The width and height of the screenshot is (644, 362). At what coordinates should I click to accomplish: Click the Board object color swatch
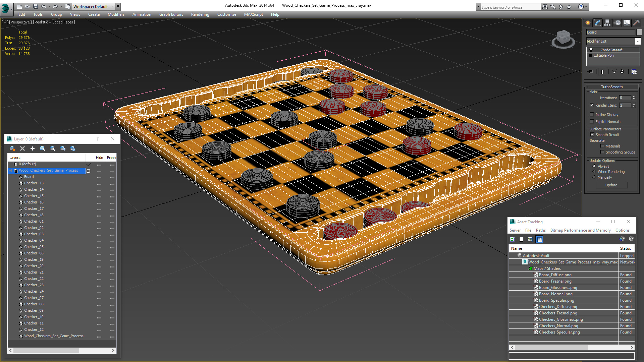[x=639, y=32]
